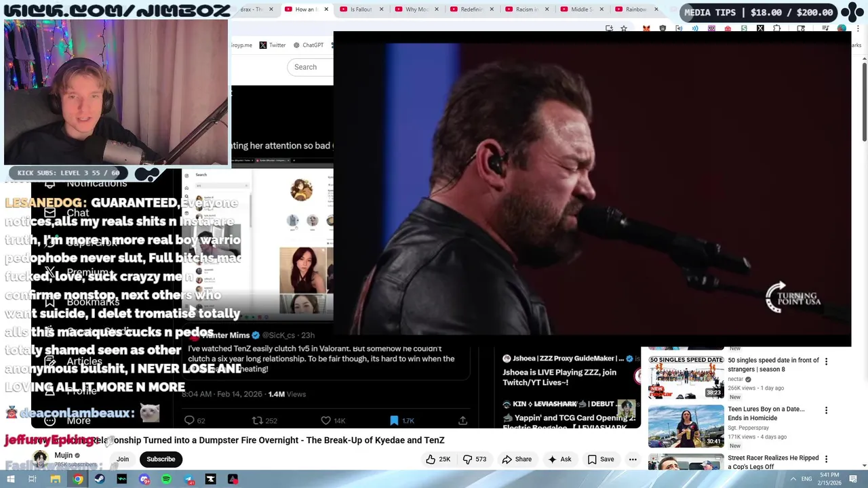Open options menu for 'Teen Lures Boy' video

[826, 410]
